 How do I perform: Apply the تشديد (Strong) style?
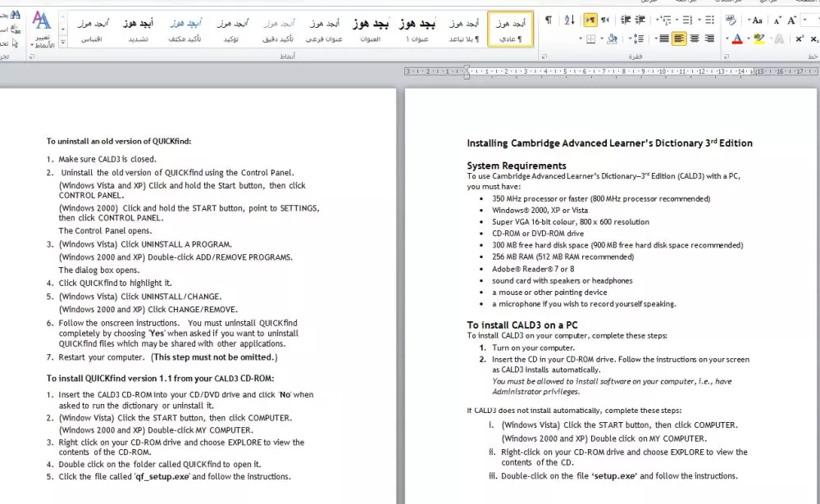click(x=139, y=30)
